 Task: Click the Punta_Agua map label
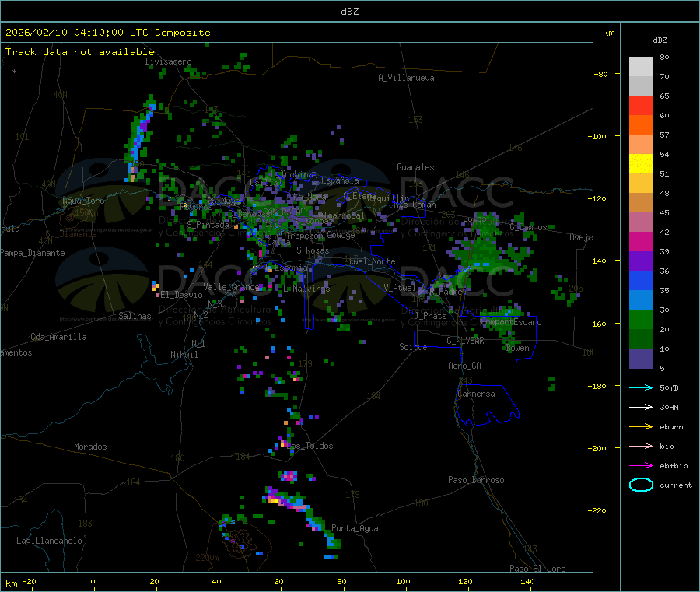coord(355,528)
